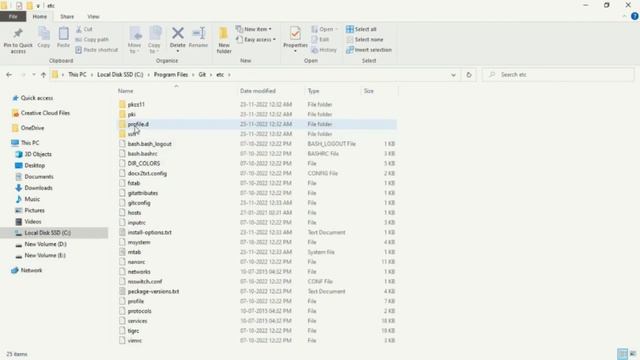Click This PC in address breadcrumb
Screen dimensions: 640x360
[77, 75]
